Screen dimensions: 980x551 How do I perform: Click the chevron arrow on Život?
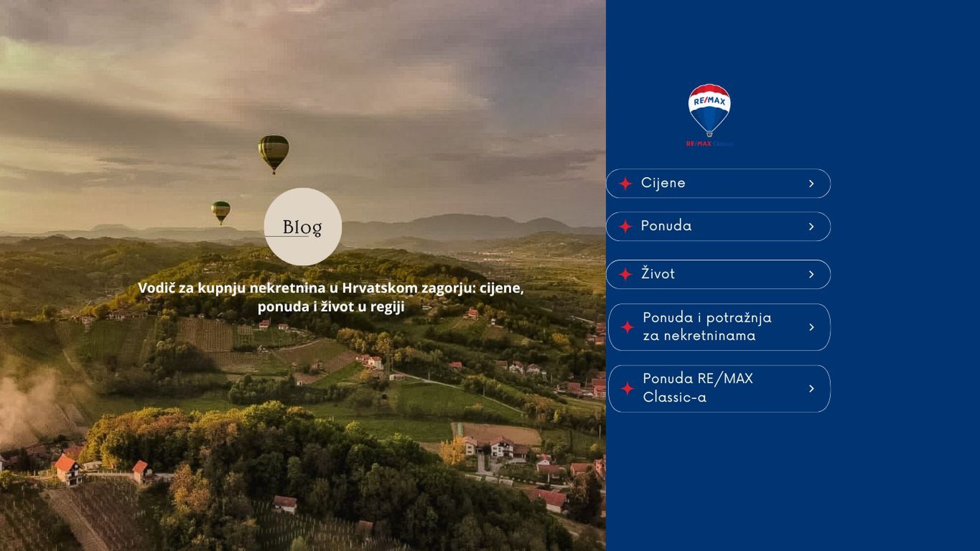(811, 274)
